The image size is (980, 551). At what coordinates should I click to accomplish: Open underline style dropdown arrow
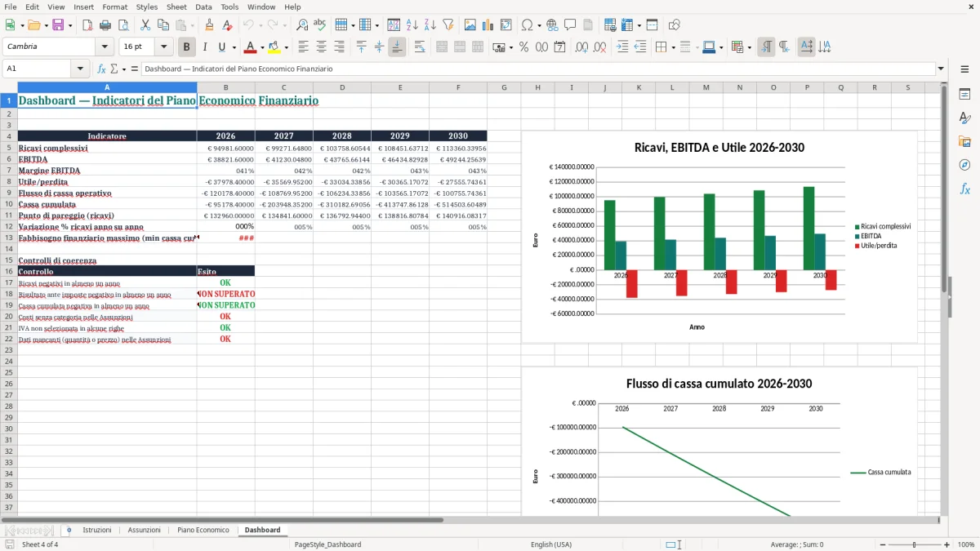point(234,47)
